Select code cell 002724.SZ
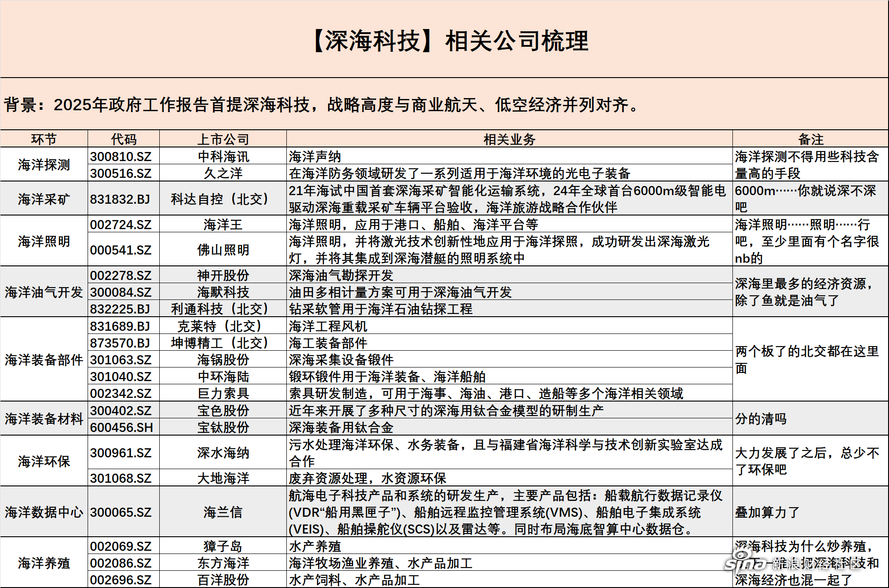This screenshot has height=588, width=889. 123,224
